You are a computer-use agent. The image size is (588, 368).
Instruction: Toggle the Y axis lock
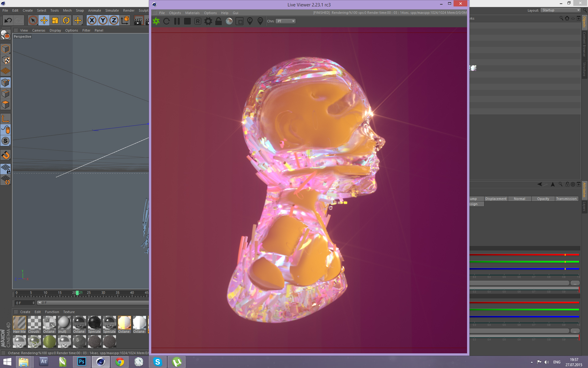point(103,21)
